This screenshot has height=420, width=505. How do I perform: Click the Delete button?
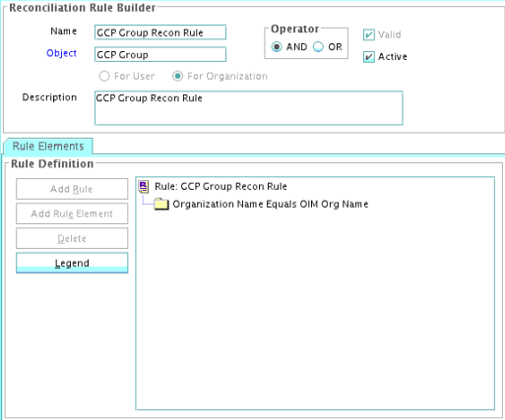tap(72, 238)
